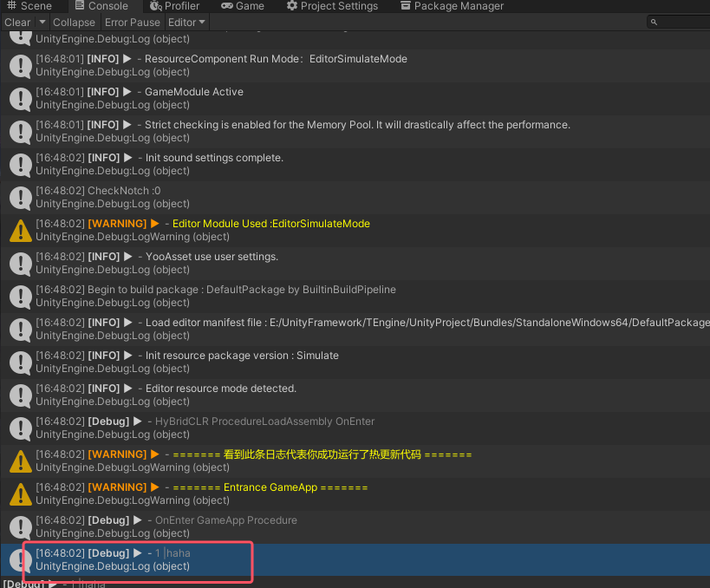Expand the highlighted haha debug log entry

coord(137,552)
